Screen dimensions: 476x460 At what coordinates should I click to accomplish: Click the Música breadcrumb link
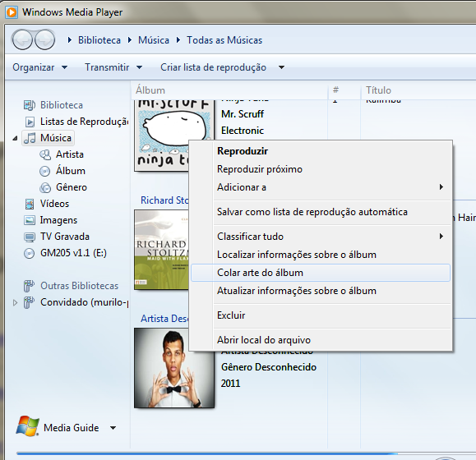[x=154, y=40]
